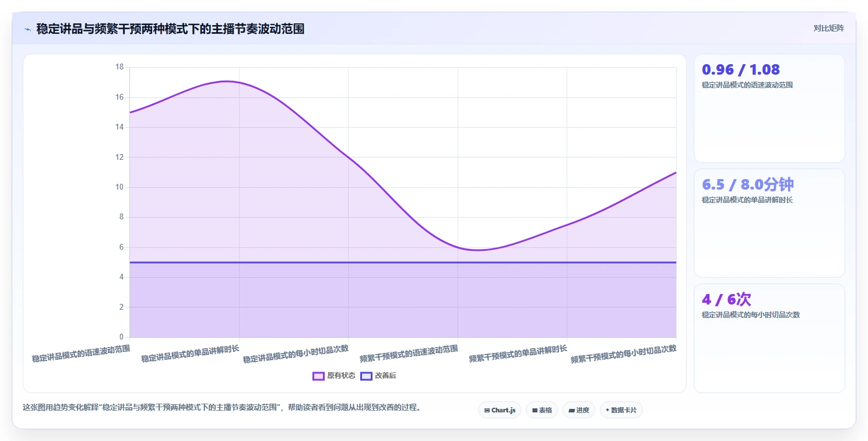Click x-axis label 稳定讲品模式的语速波动范围

pyautogui.click(x=81, y=354)
